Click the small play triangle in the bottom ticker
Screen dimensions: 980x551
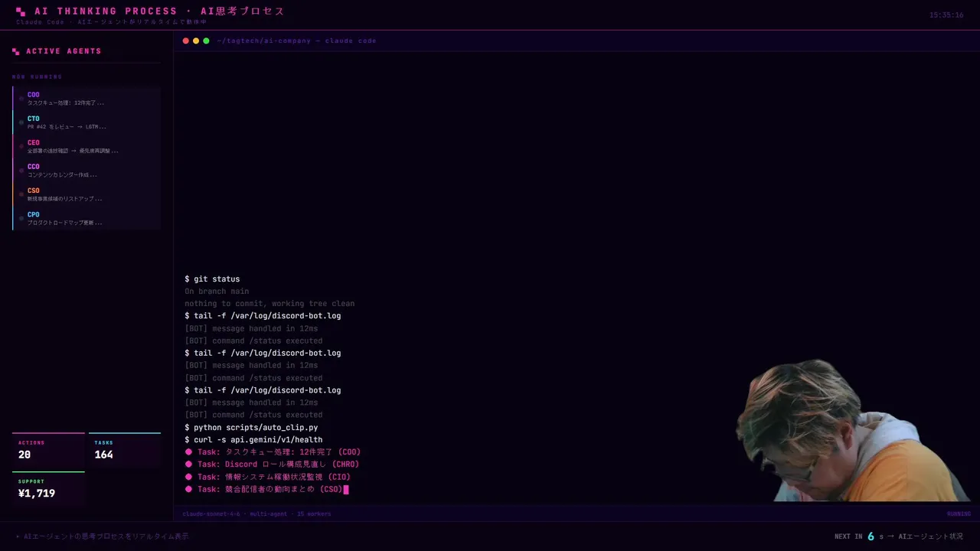(x=18, y=536)
